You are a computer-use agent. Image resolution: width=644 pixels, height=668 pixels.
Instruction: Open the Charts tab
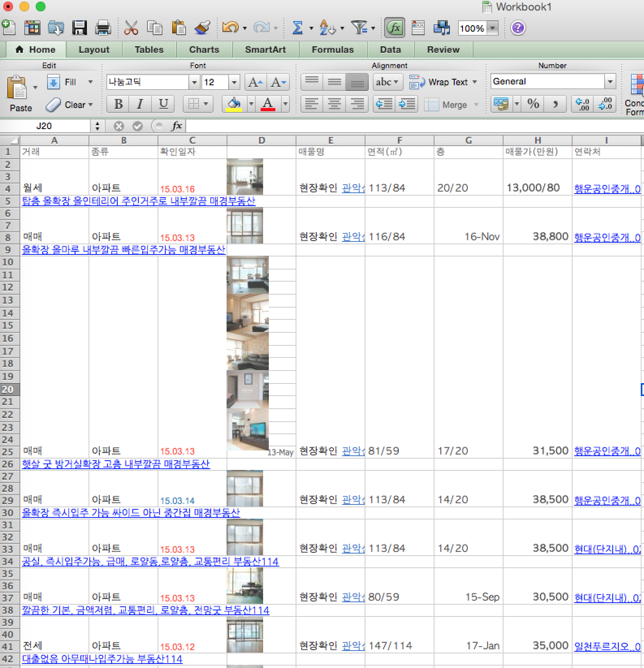(204, 50)
